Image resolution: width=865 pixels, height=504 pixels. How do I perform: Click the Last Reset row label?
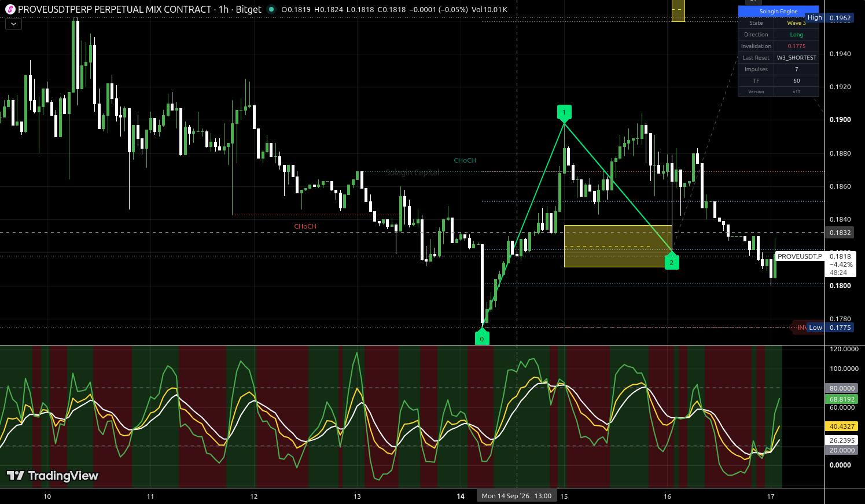756,58
